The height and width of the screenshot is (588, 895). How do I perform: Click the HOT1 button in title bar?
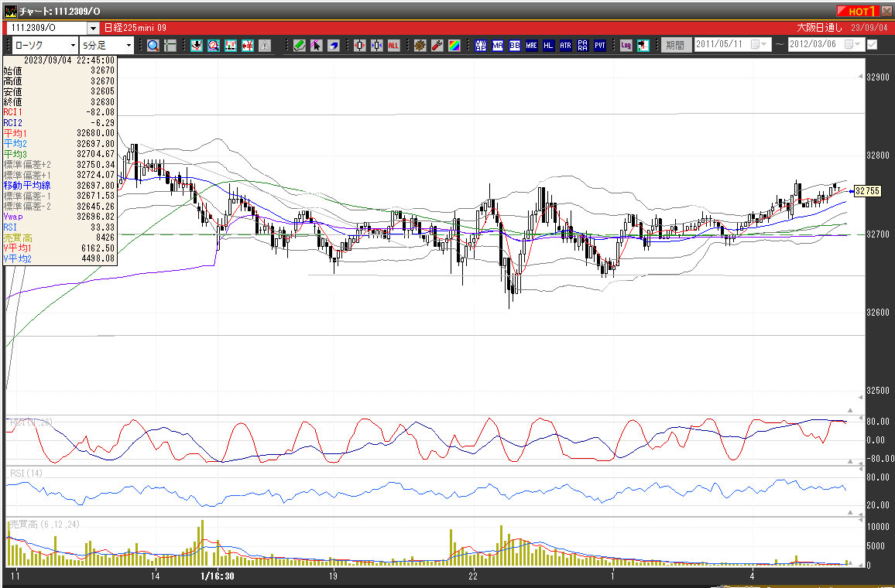pyautogui.click(x=856, y=12)
